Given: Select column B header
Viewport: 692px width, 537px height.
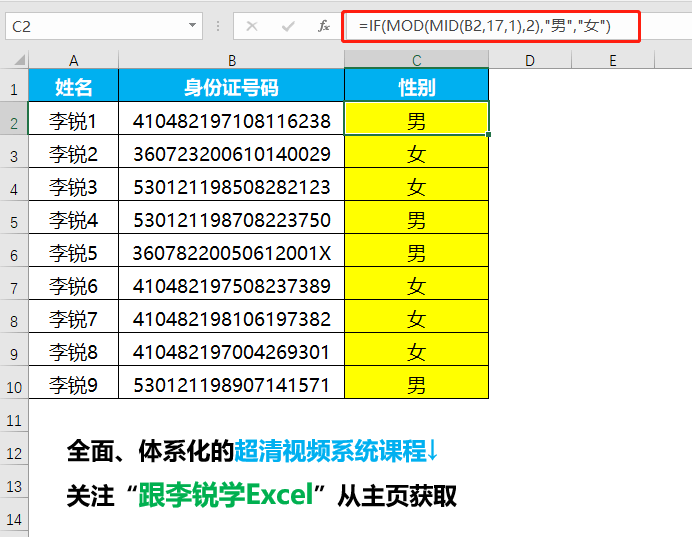Looking at the screenshot, I should tap(232, 60).
